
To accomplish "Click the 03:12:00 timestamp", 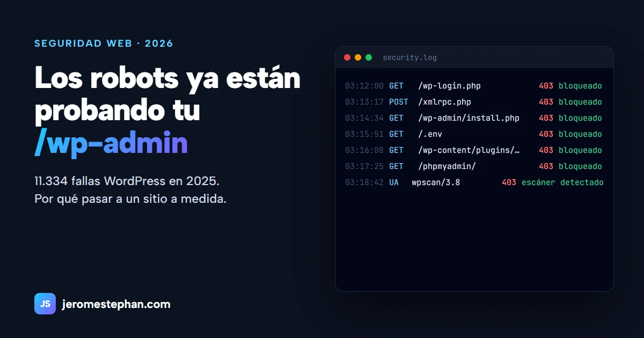I will (x=364, y=86).
